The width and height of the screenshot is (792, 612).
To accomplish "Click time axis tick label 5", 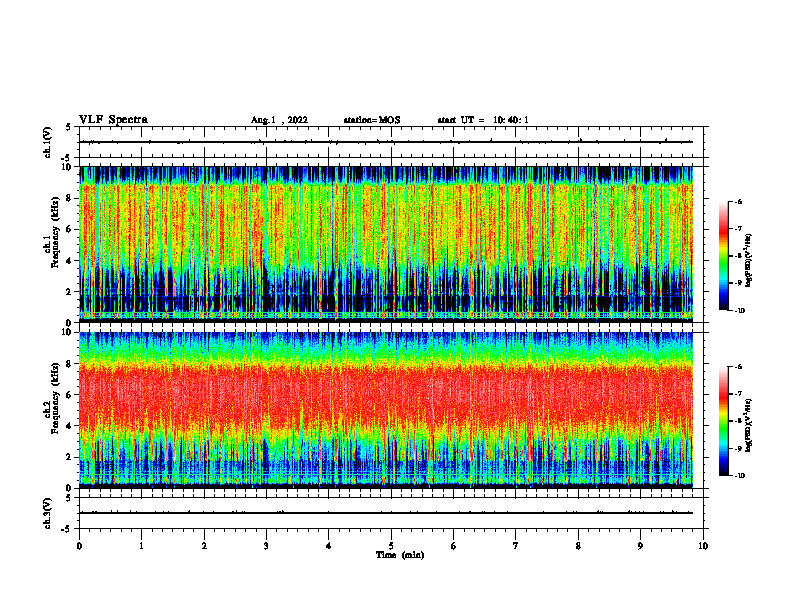I will pyautogui.click(x=391, y=546).
